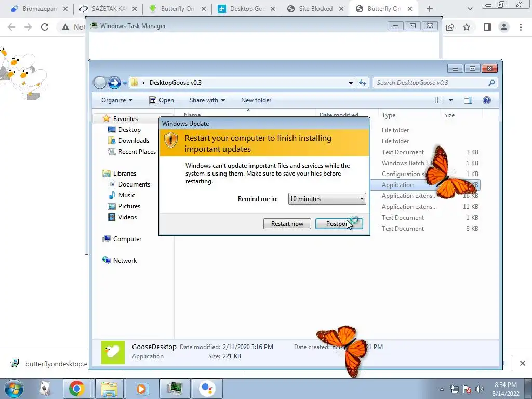Click the Solitaire taskbar icon
The image size is (532, 399).
[x=45, y=389]
